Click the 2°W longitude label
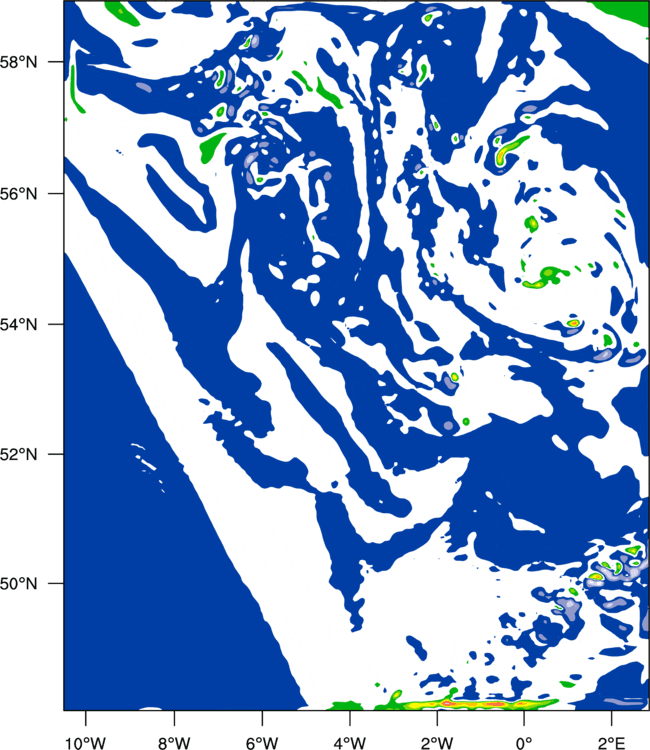 click(x=437, y=742)
